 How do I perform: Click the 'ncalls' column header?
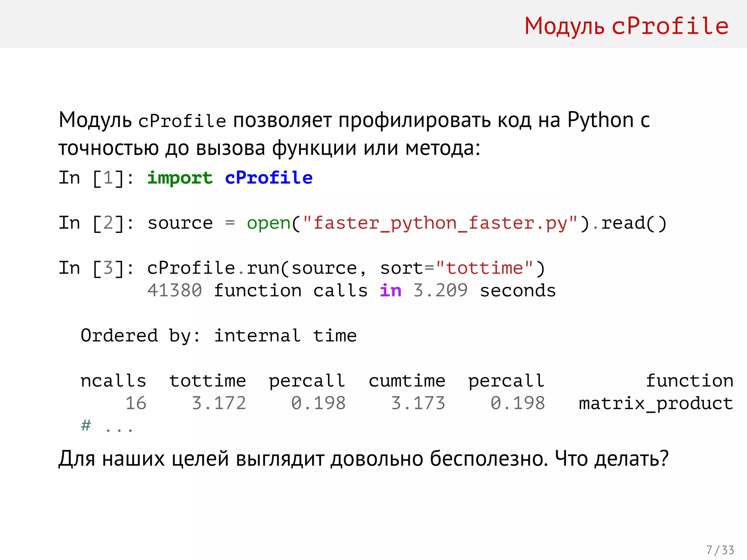coord(113,381)
